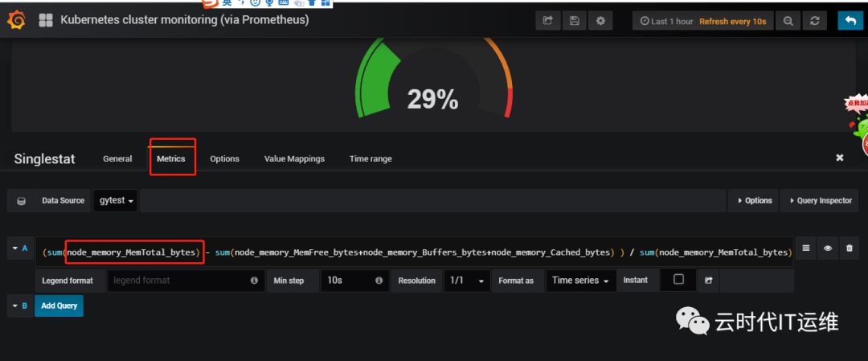Click the Resolution label

pos(416,280)
